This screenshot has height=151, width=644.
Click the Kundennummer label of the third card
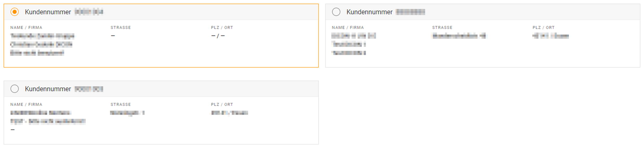point(48,89)
